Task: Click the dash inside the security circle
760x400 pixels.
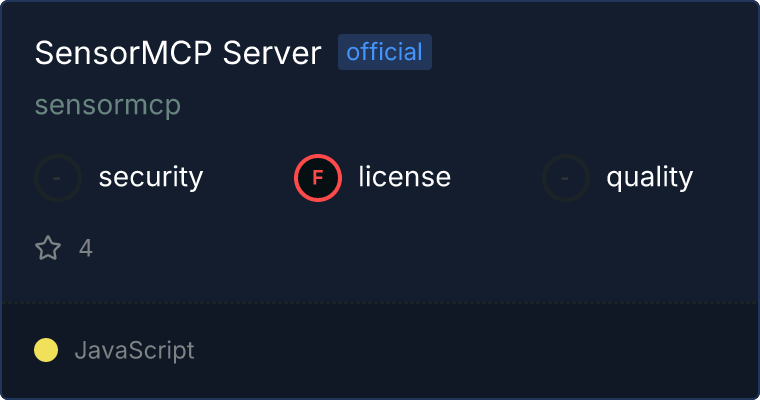Action: [57, 178]
